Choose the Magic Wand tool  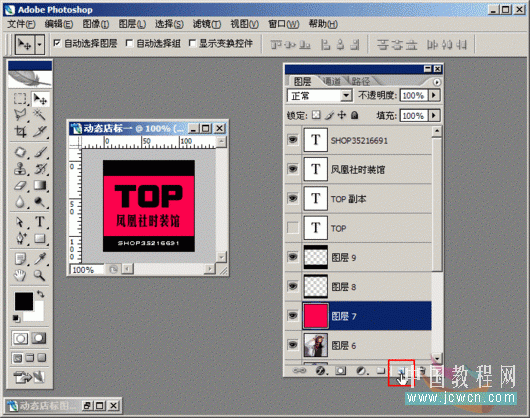[x=40, y=115]
